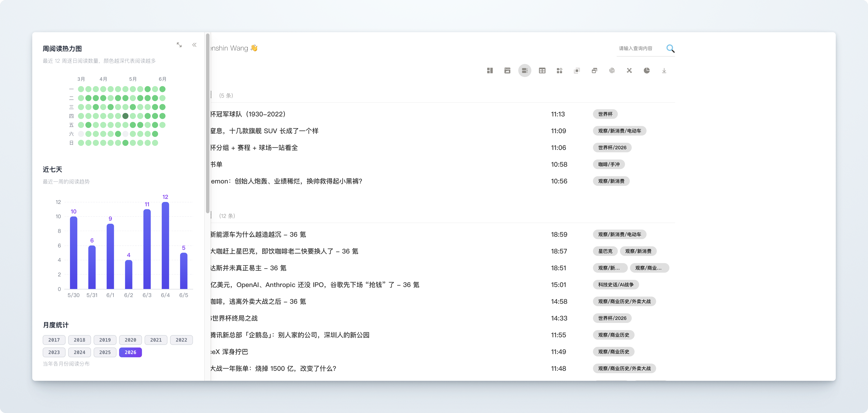
Task: Click the darkest heatmap dot in Thursday row
Action: click(125, 116)
